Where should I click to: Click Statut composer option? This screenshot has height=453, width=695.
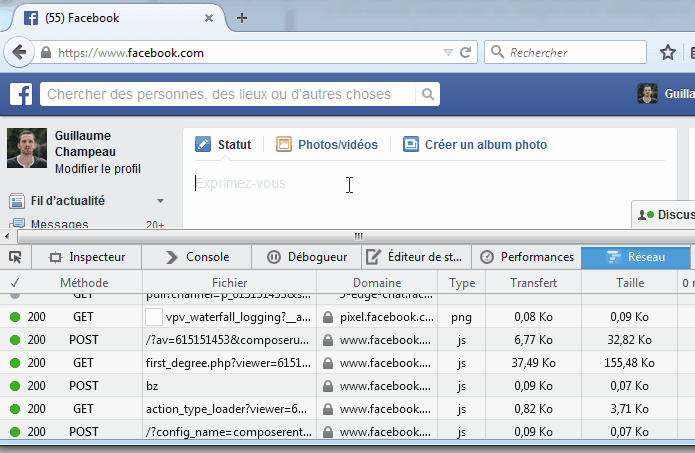click(234, 144)
